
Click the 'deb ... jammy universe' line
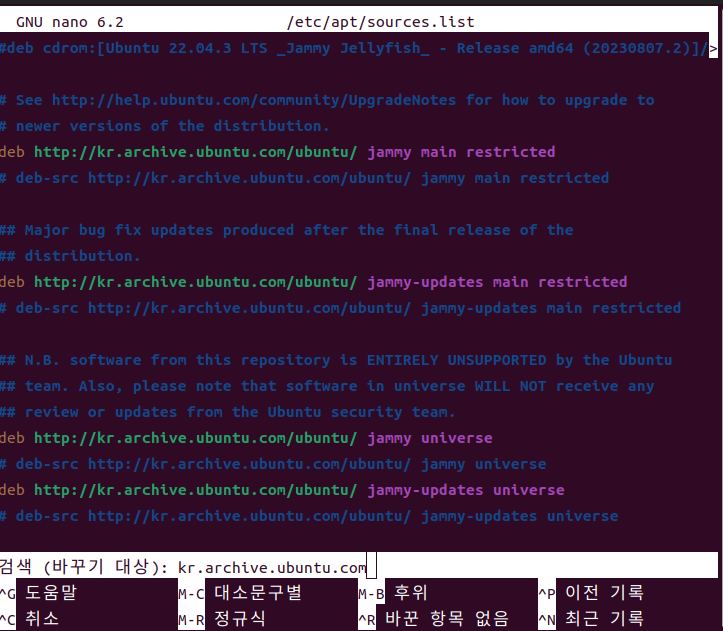[x=246, y=438]
